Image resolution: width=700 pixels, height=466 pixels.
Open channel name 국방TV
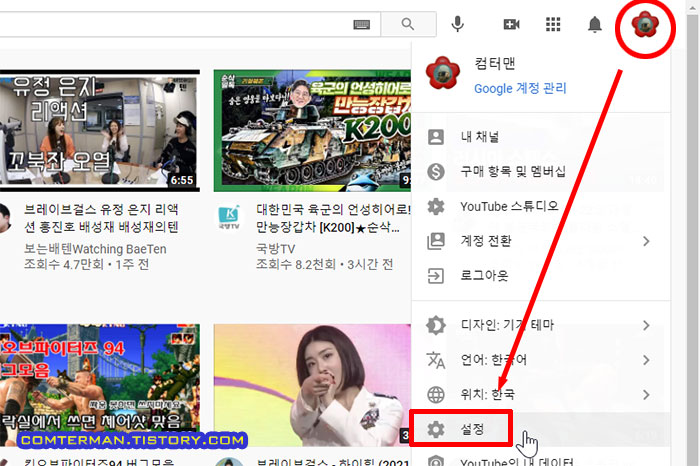275,249
